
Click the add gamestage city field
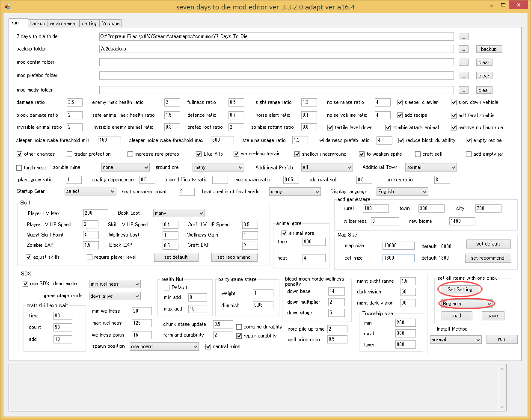point(488,209)
